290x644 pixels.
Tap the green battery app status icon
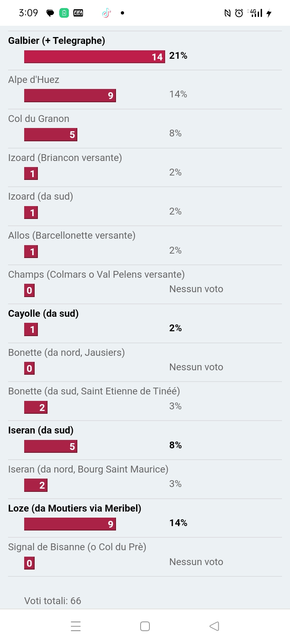click(x=64, y=13)
